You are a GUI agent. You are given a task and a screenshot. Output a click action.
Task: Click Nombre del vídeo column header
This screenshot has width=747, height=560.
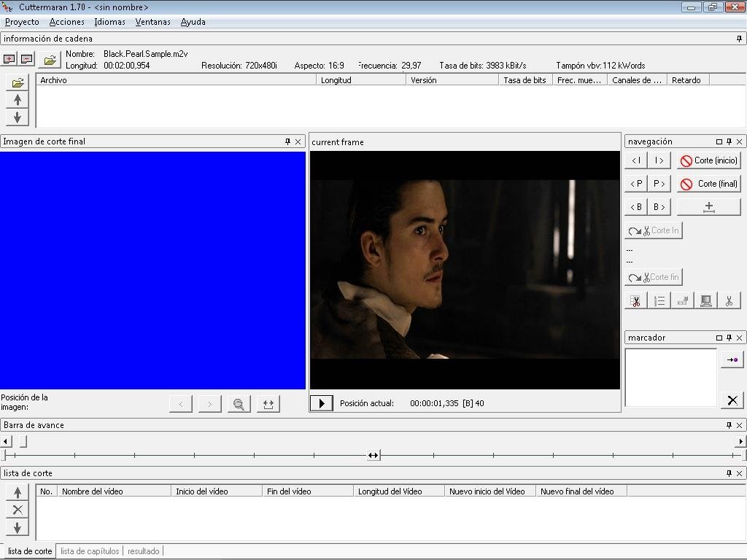tap(115, 491)
